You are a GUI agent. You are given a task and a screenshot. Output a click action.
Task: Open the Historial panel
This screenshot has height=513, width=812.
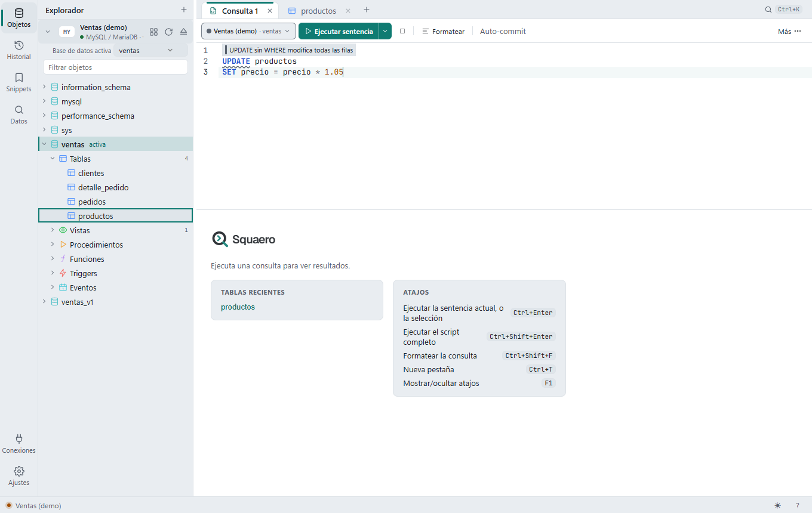coord(19,50)
